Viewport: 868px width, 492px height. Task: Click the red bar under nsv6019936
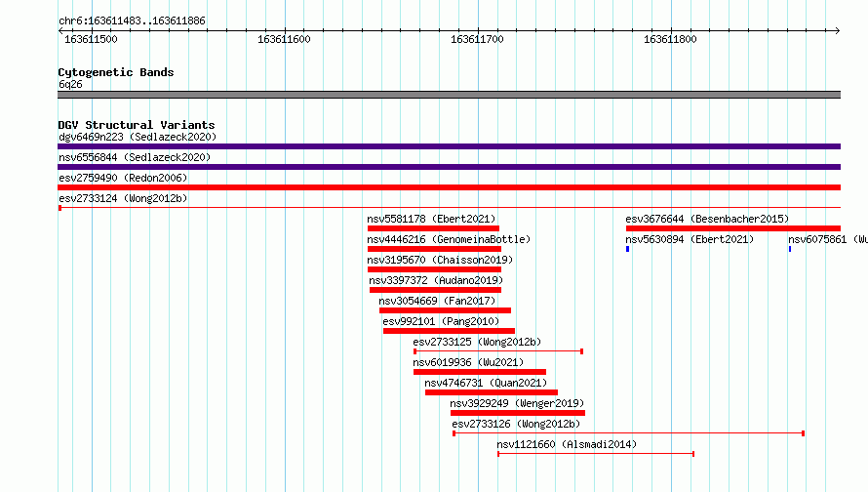[x=480, y=372]
